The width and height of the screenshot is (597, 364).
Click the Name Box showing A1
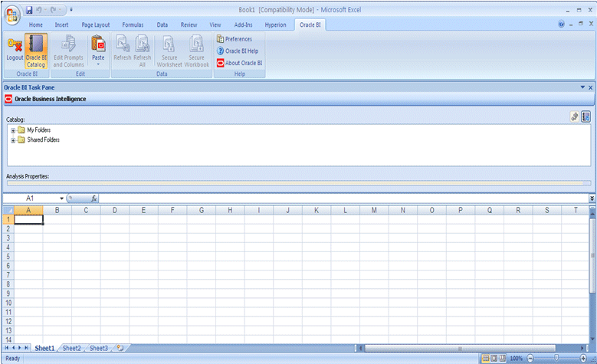pyautogui.click(x=30, y=198)
